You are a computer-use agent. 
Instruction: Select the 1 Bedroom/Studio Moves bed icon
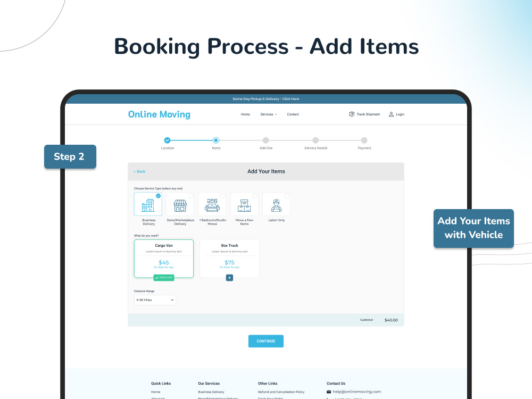pyautogui.click(x=212, y=205)
